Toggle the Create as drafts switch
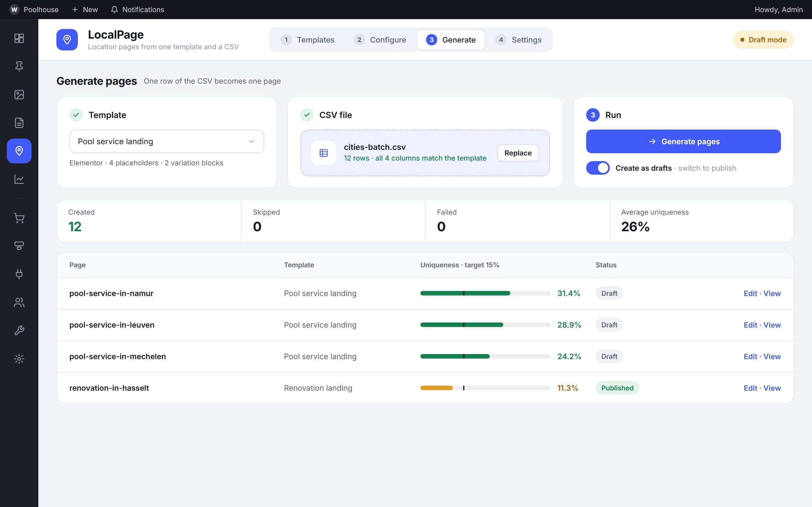This screenshot has height=507, width=812. click(598, 168)
